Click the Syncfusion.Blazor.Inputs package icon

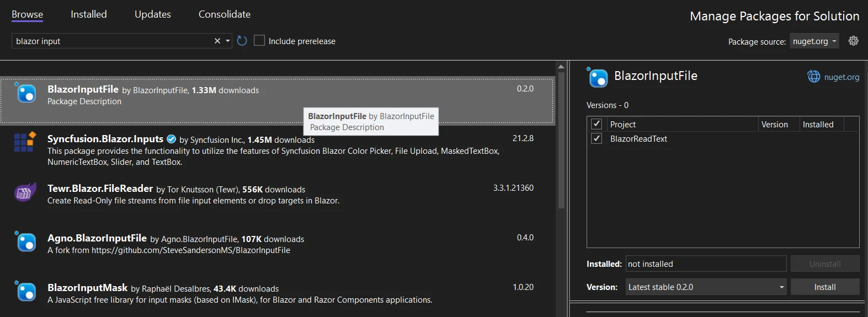click(25, 142)
